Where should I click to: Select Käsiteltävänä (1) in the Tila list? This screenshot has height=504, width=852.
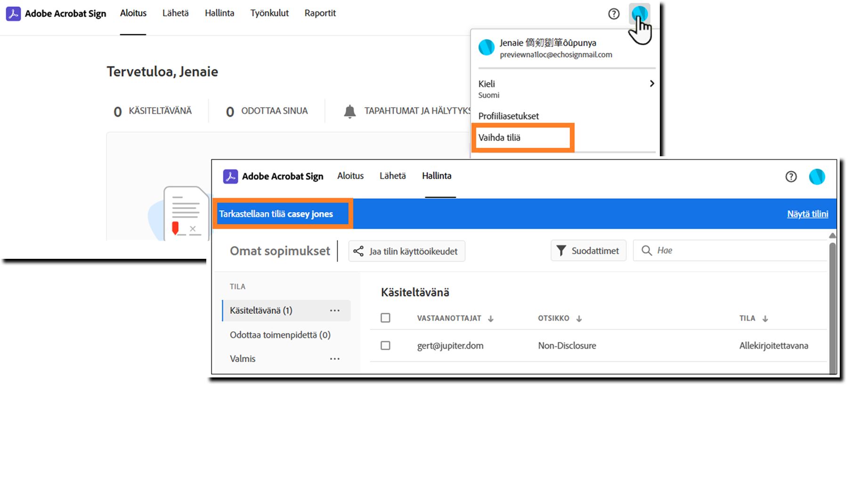tap(286, 311)
